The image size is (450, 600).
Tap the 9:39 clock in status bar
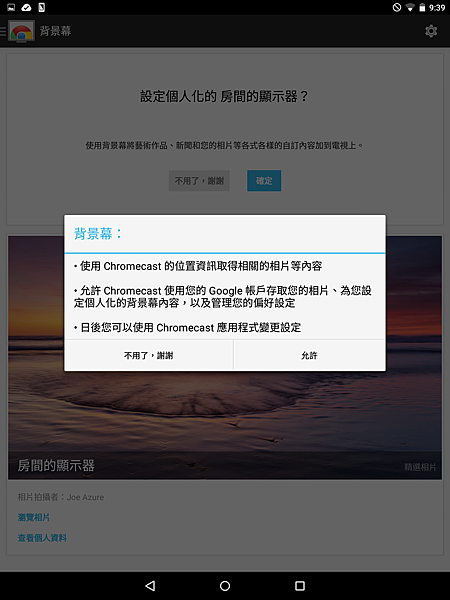tap(437, 8)
